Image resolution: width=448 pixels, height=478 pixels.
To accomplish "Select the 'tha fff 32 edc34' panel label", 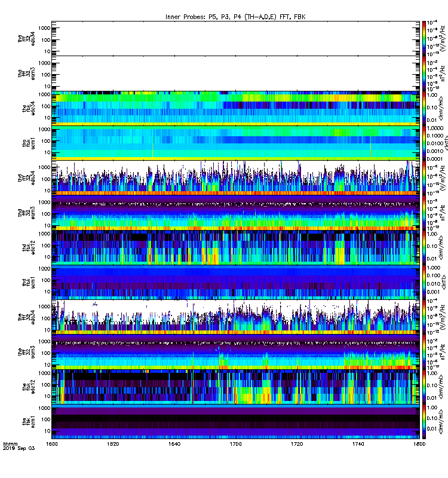I will 26,38.
